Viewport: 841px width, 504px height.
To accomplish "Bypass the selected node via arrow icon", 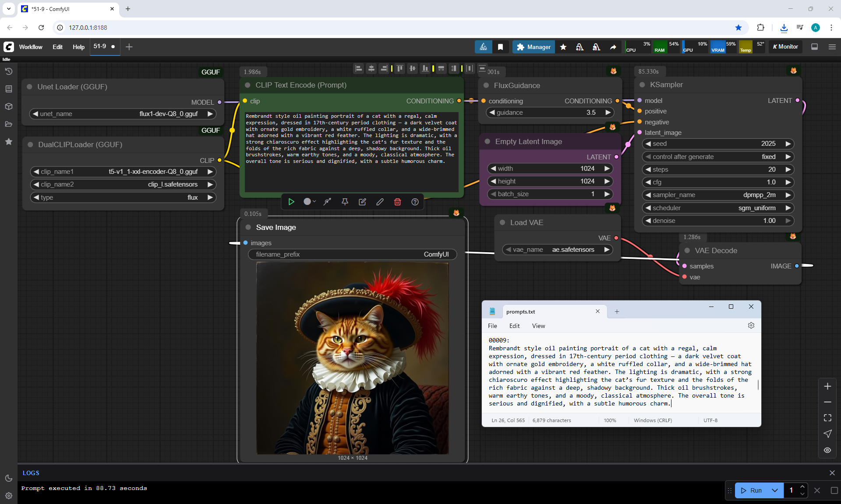I will [x=327, y=202].
